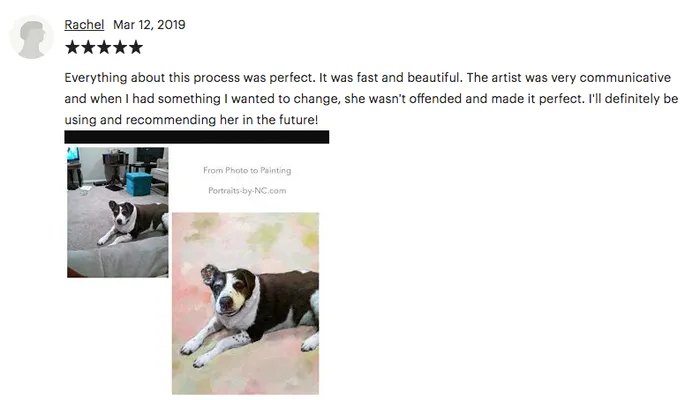
Task: Click the review date Mar 12, 2019
Action: [149, 25]
